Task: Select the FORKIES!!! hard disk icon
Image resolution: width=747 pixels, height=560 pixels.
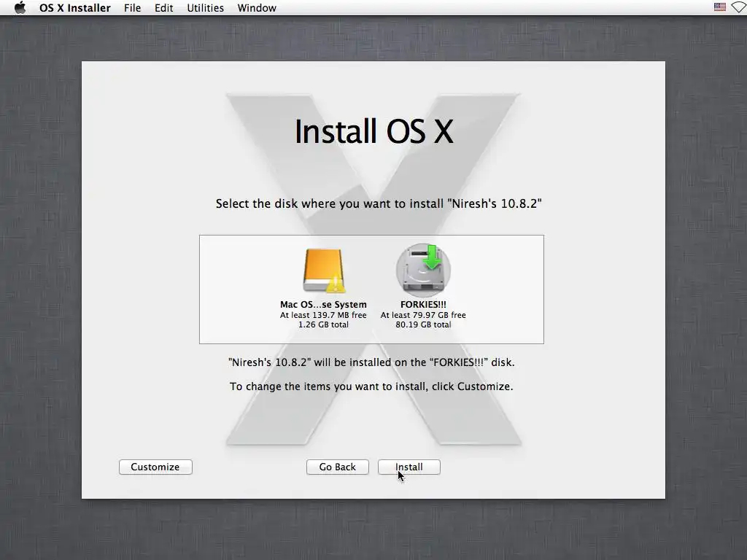Action: click(423, 270)
